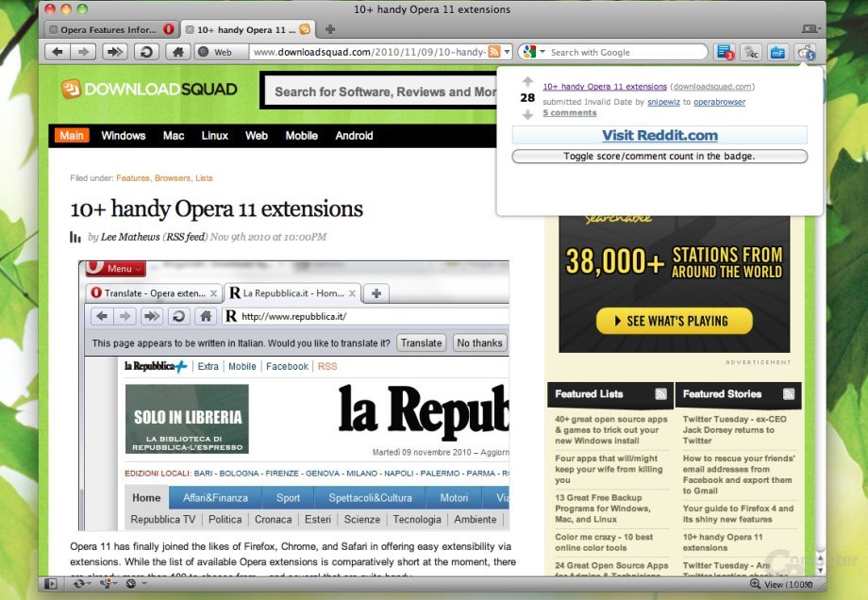The height and width of the screenshot is (600, 868).
Task: Click the address bar URL field
Action: (369, 52)
